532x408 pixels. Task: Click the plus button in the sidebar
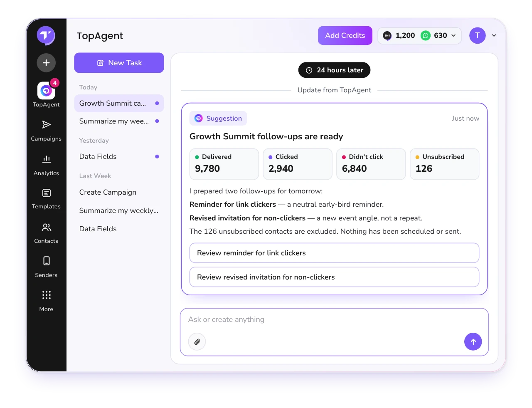tap(46, 63)
